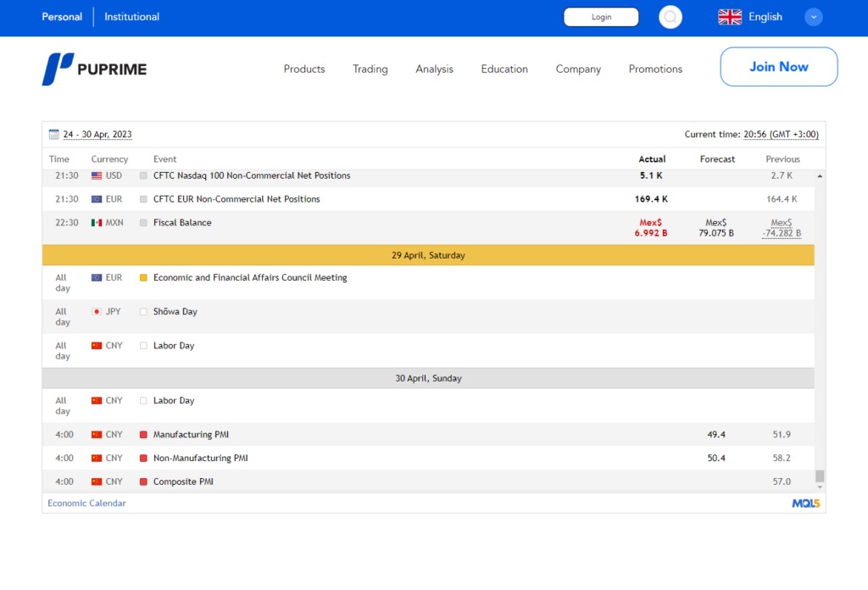Open CFTC EUR Non-Commercial Net Positions event

(x=236, y=199)
